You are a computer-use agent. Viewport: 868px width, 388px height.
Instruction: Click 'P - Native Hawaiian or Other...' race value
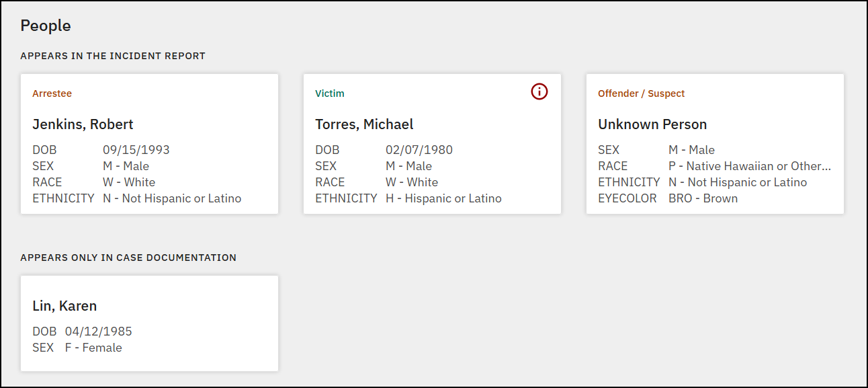750,166
